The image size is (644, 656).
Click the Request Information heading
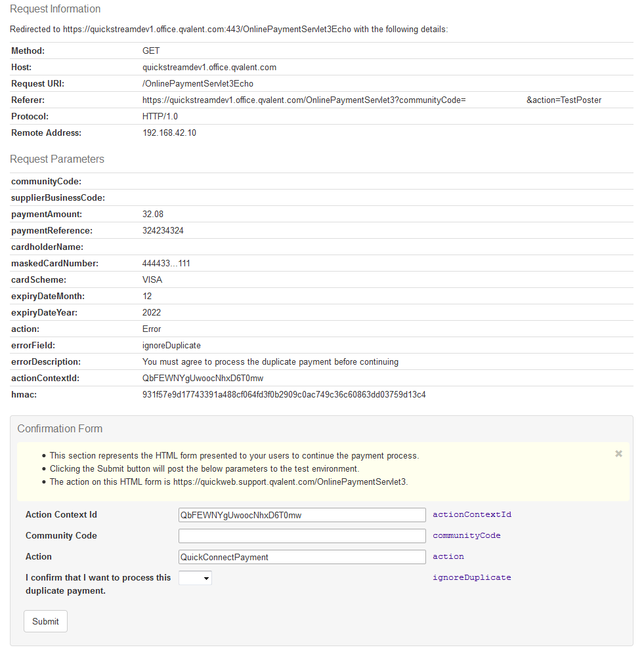coord(55,9)
